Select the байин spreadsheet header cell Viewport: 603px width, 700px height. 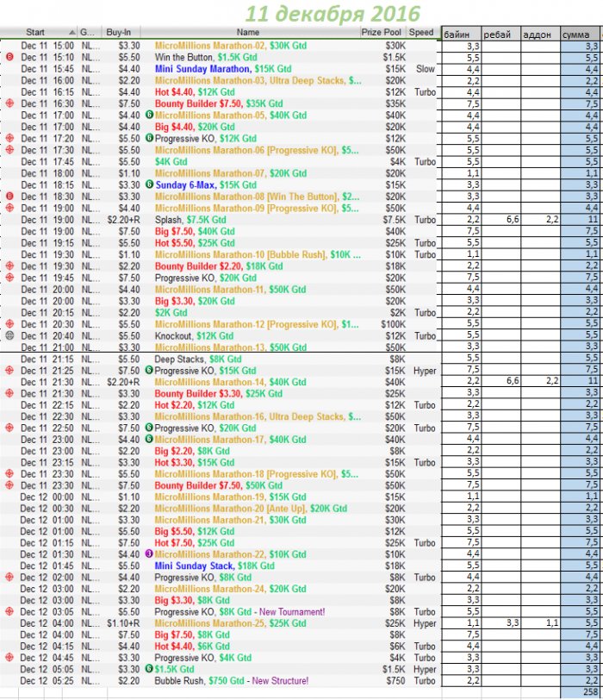coord(461,34)
